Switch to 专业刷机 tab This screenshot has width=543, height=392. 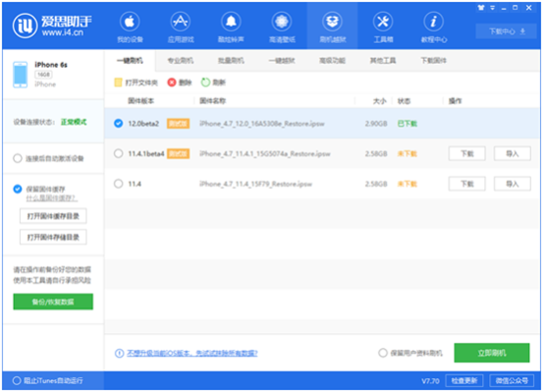pos(181,61)
